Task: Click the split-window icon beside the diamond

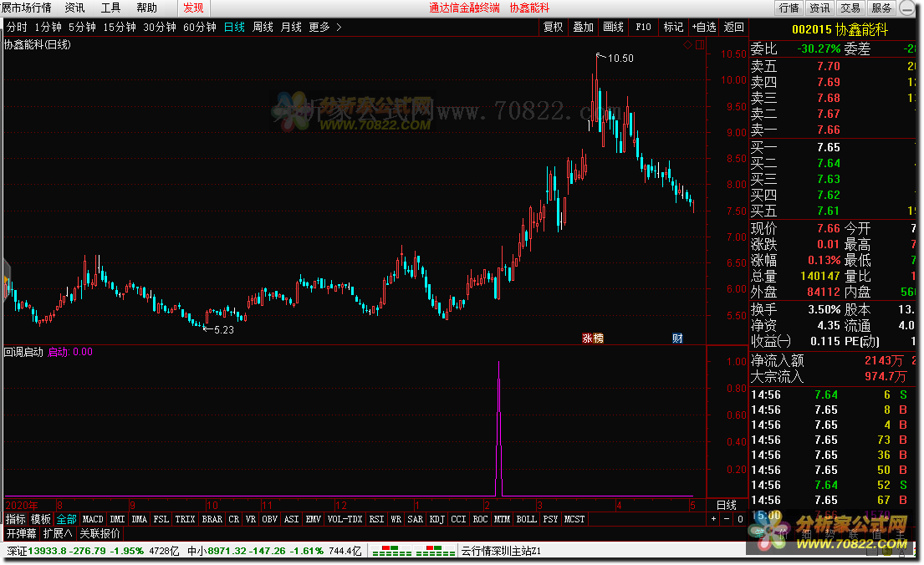Action: [x=700, y=45]
